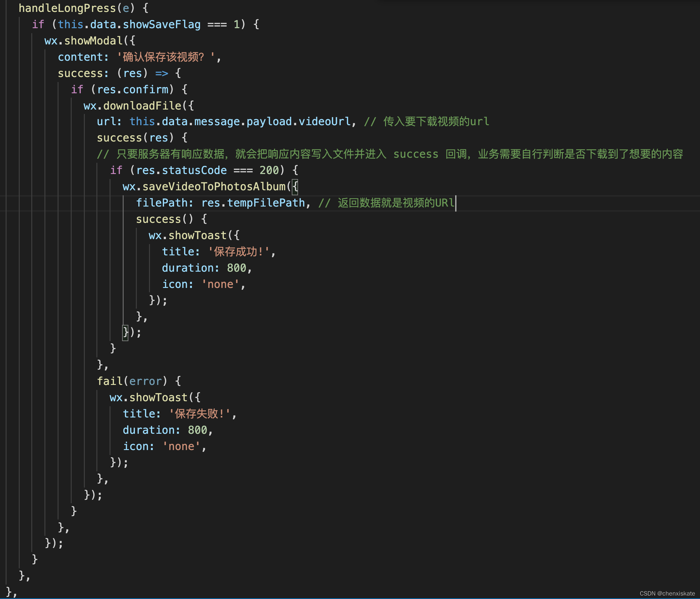Click the highlighted opening brace after saveVideoToPhotosAlbum
Image resolution: width=700 pixels, height=599 pixels.
click(x=295, y=187)
